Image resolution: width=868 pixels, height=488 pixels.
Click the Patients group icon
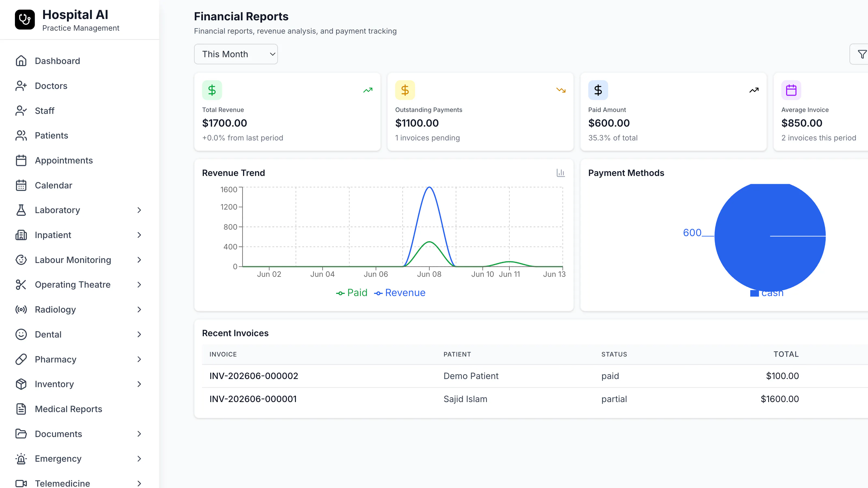[21, 136]
